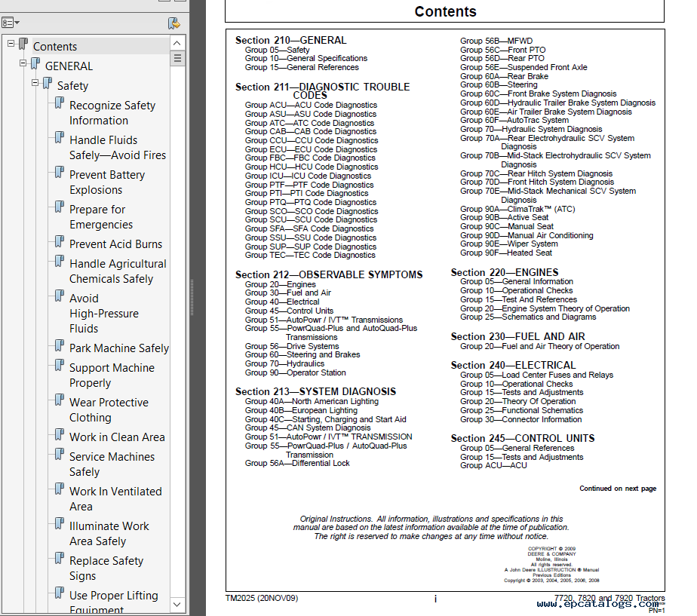This screenshot has width=697, height=616.
Task: Click the Park Machine Safely bookmark icon
Action: (x=59, y=346)
